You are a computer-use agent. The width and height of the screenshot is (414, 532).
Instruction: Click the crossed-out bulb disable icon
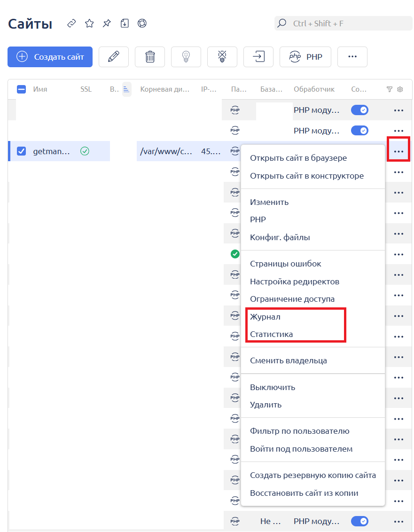tap(222, 57)
